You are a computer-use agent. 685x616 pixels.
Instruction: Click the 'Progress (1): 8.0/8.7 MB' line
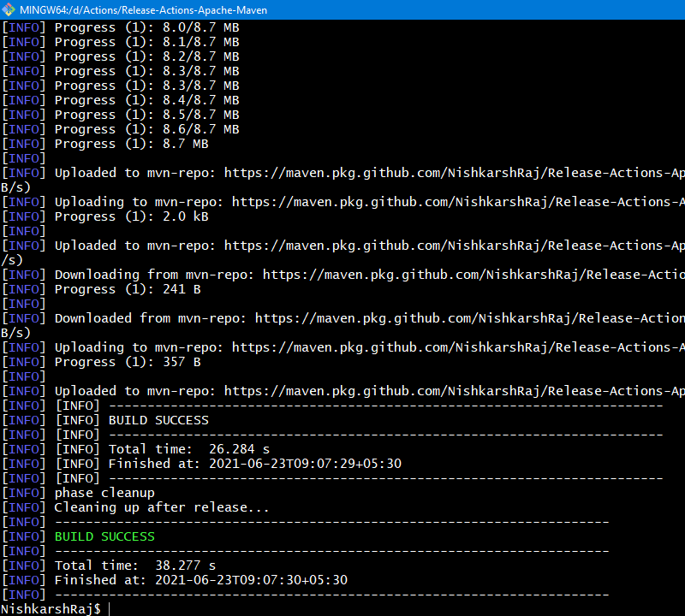click(146, 27)
